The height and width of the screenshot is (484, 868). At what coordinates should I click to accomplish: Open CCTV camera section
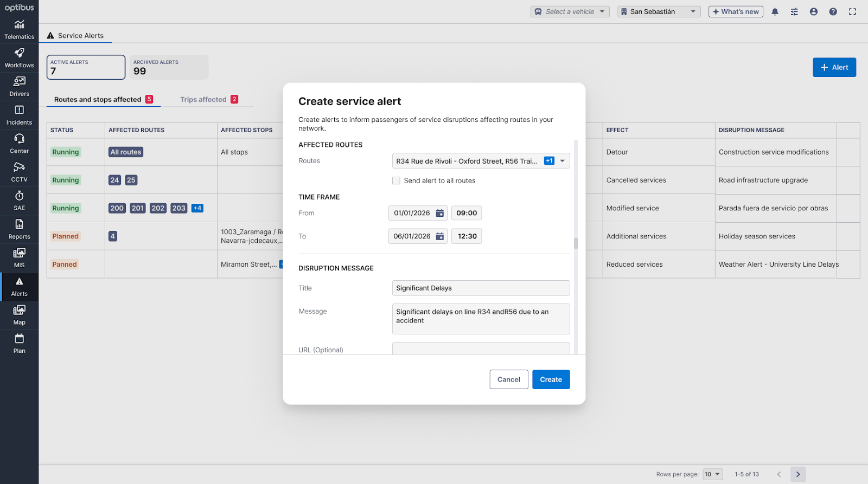pyautogui.click(x=19, y=172)
